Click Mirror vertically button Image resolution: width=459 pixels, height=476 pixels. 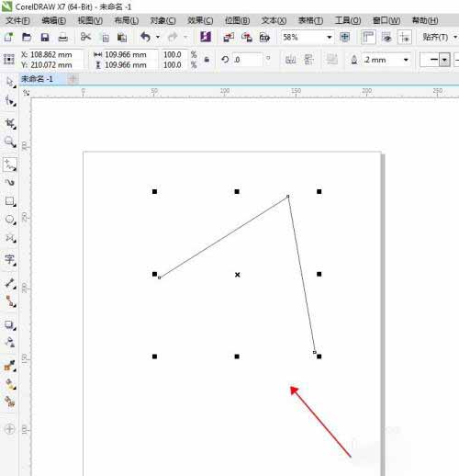308,60
